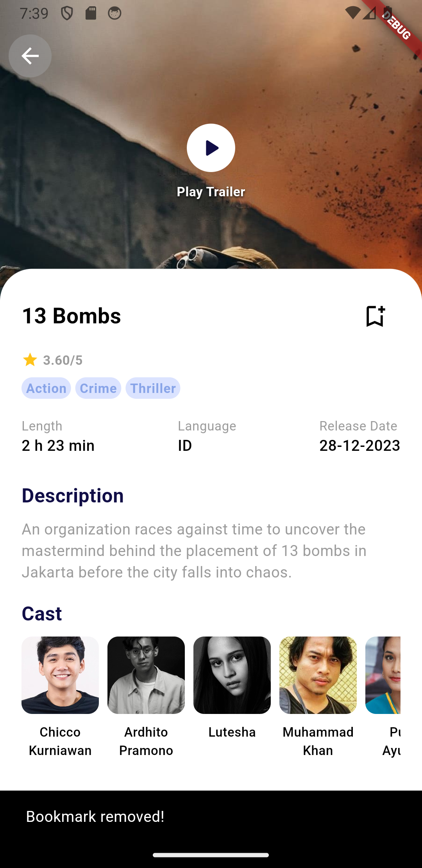Screen dimensions: 422x868
Task: Click the yellow star rating icon
Action: pos(30,360)
